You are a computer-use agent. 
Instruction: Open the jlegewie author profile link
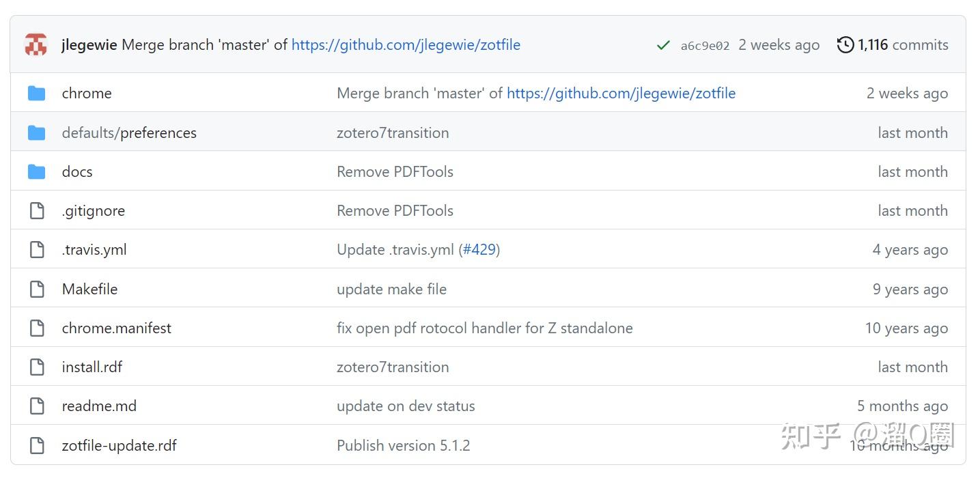tap(89, 45)
